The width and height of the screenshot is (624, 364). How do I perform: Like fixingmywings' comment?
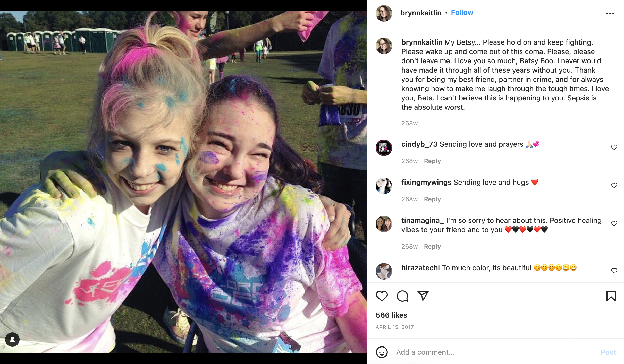coord(614,185)
